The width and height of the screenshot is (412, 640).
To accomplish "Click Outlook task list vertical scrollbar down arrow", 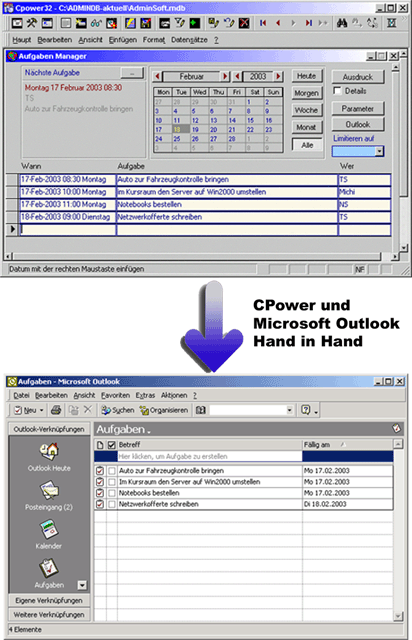I will pyautogui.click(x=399, y=616).
